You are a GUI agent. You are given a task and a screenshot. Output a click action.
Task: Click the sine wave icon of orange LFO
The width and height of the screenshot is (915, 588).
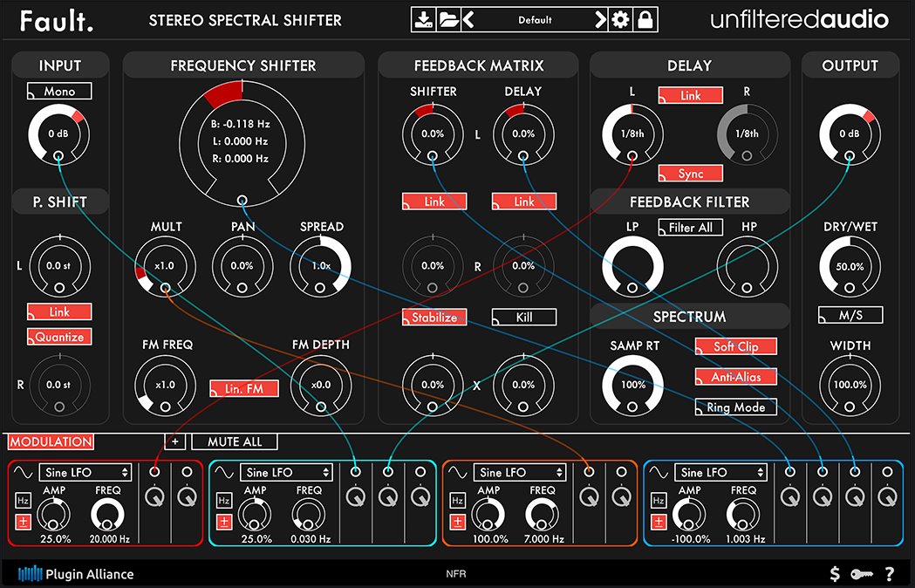click(457, 472)
